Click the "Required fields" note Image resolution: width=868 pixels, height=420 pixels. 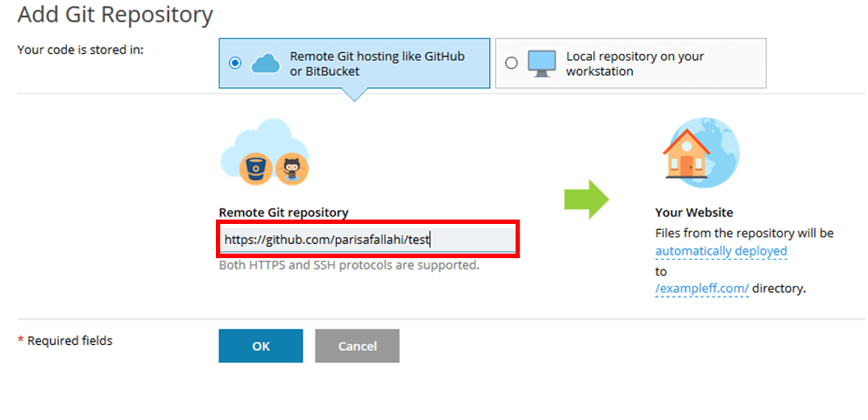coord(69,341)
